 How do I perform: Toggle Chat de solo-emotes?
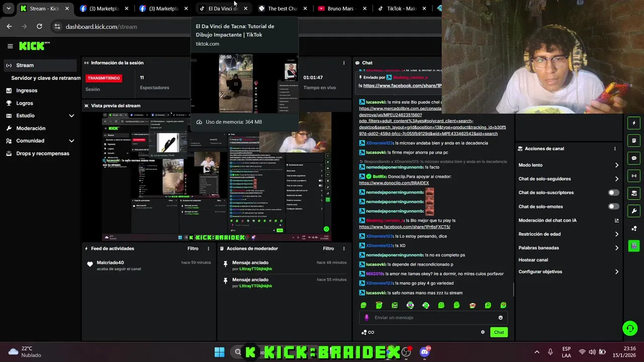(x=613, y=207)
